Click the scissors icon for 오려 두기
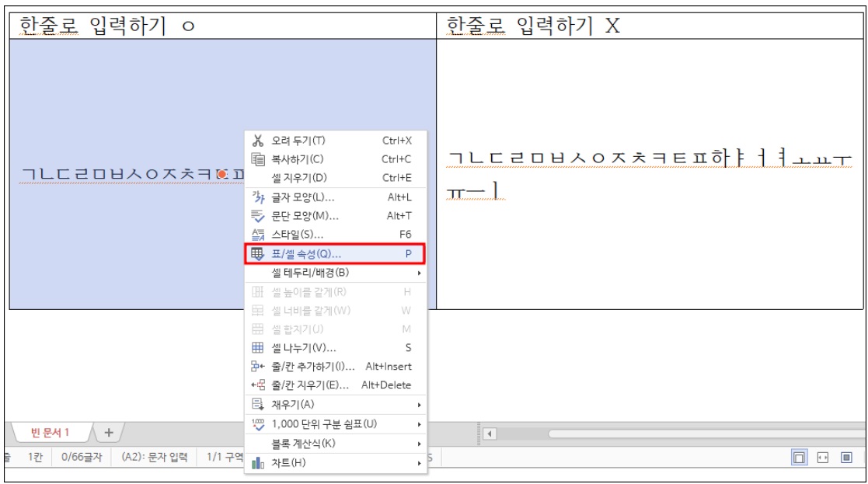868x484 pixels. pyautogui.click(x=258, y=141)
